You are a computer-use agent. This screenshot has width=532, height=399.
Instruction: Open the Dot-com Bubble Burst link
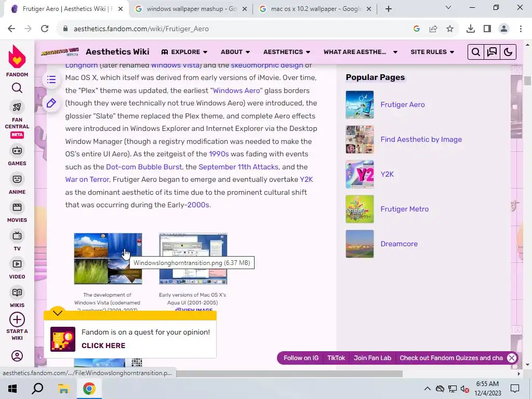pyautogui.click(x=144, y=167)
